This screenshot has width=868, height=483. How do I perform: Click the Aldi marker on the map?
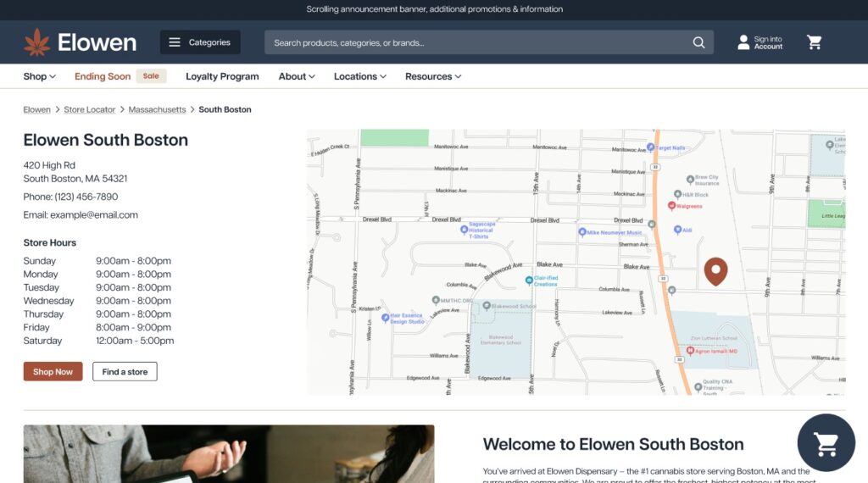tap(677, 229)
